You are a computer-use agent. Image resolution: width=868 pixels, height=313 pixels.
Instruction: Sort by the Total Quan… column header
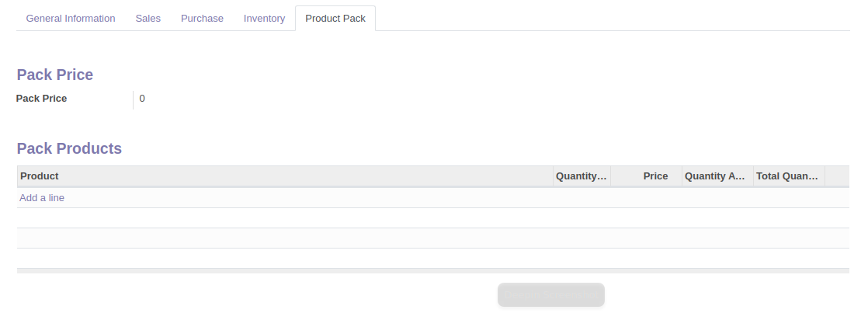pyautogui.click(x=789, y=176)
